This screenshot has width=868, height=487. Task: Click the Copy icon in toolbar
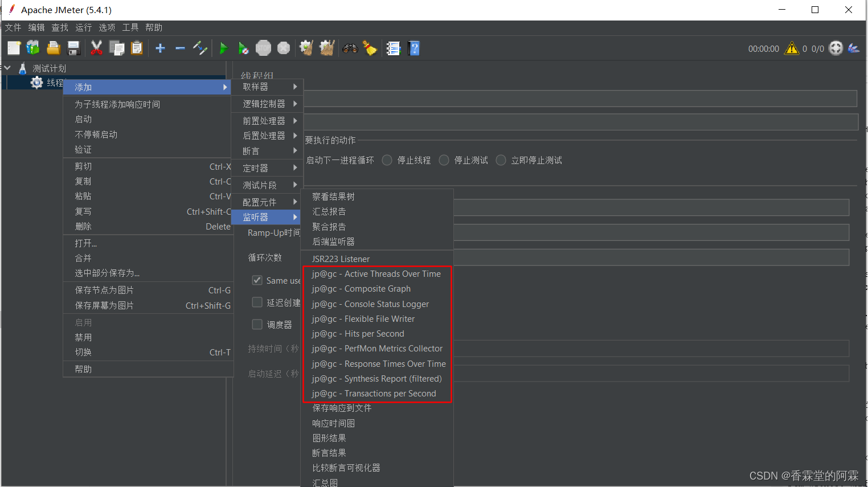click(x=117, y=48)
